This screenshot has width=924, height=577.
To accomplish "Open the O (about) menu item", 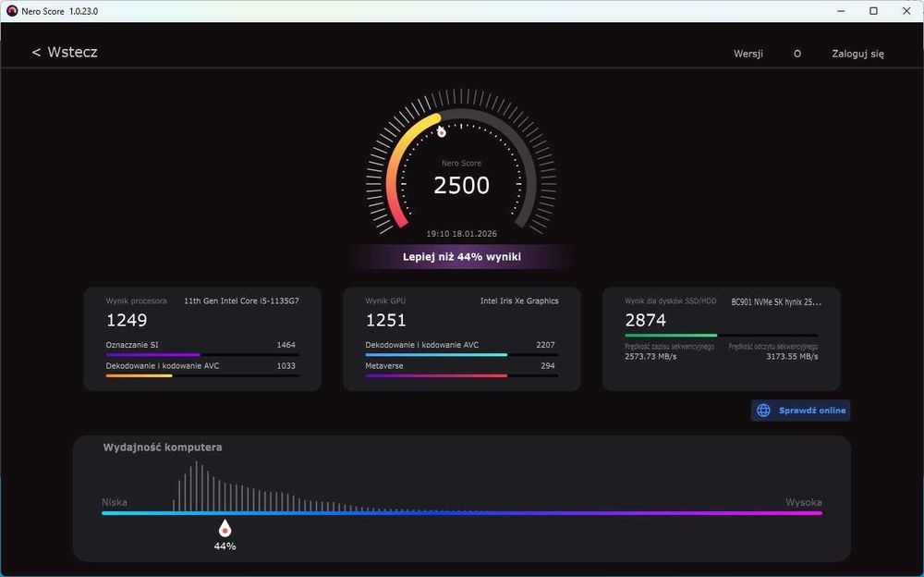I will pyautogui.click(x=796, y=54).
